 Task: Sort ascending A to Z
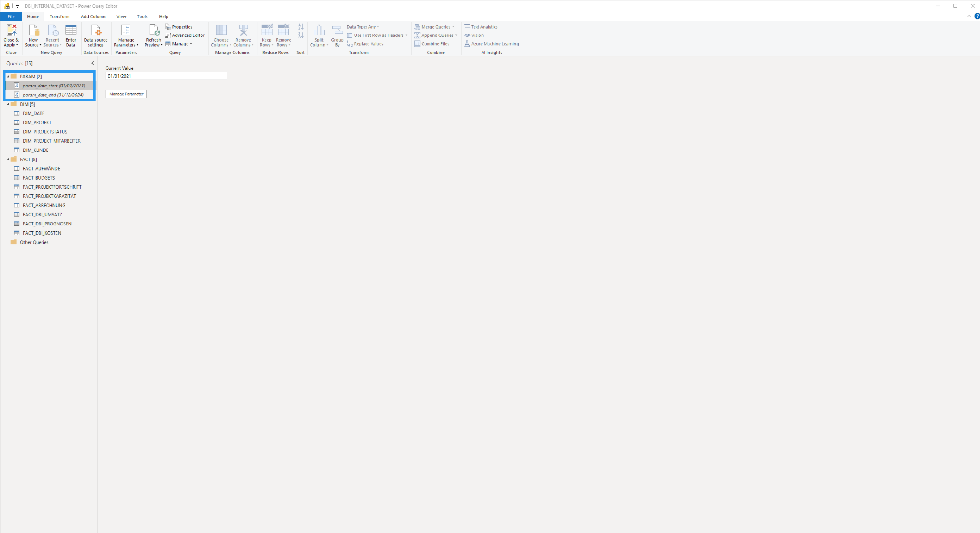point(301,27)
